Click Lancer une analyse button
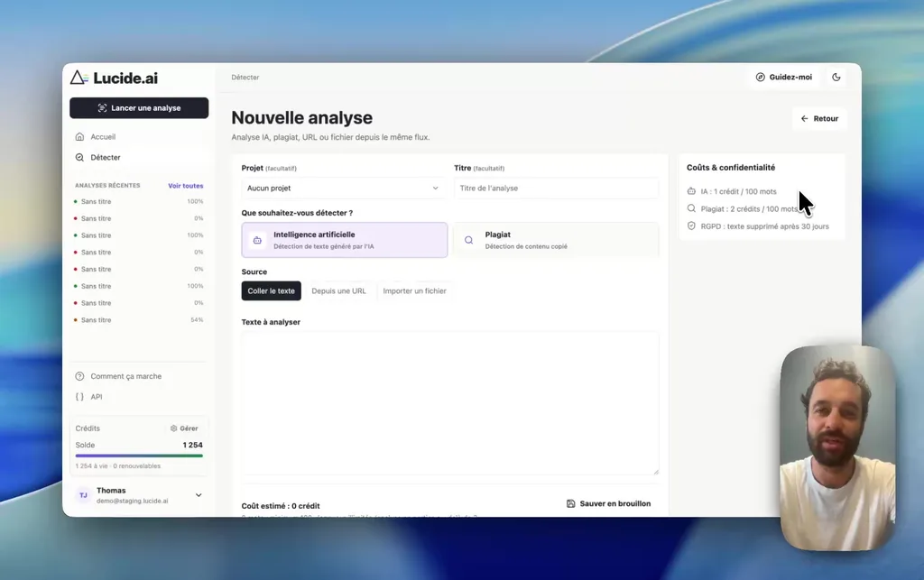924x580 pixels. pyautogui.click(x=139, y=107)
